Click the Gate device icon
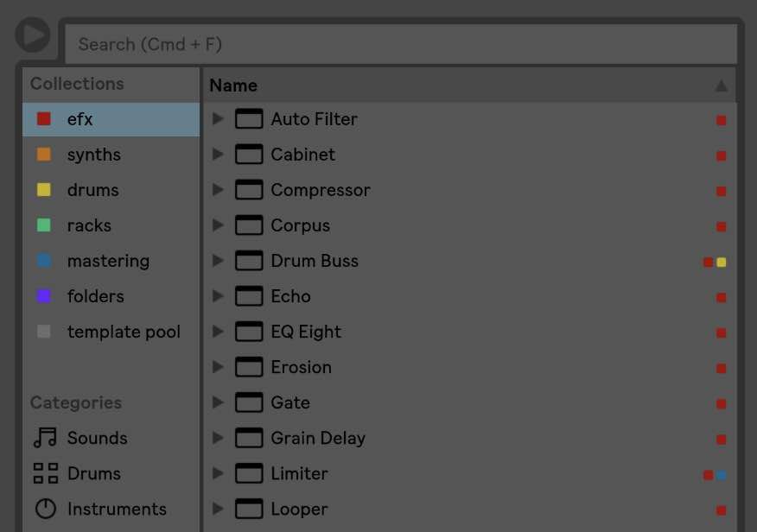The width and height of the screenshot is (757, 532). click(249, 402)
